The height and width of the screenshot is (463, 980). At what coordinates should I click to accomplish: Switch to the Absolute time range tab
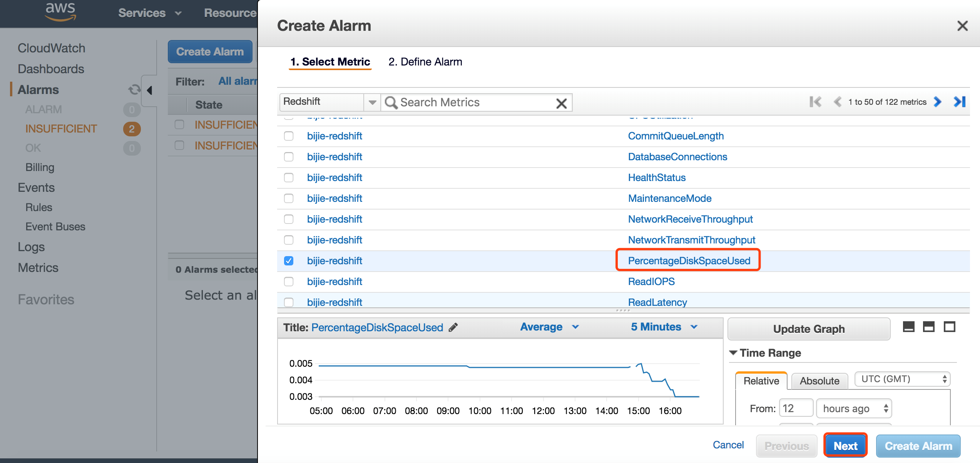[819, 381]
